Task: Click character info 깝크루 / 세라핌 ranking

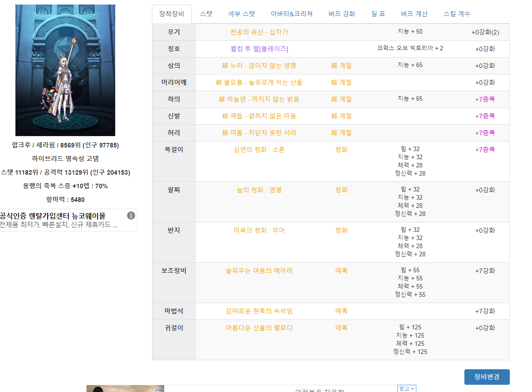Action: (65, 145)
